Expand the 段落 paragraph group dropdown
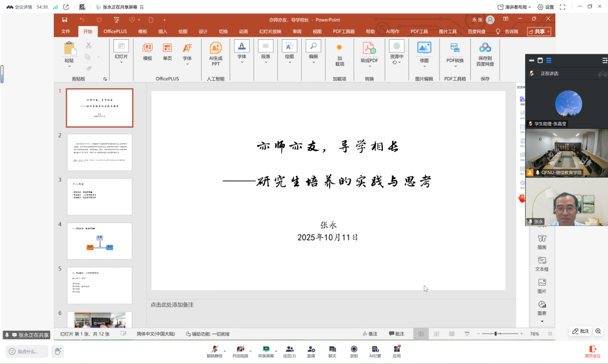 pos(265,62)
